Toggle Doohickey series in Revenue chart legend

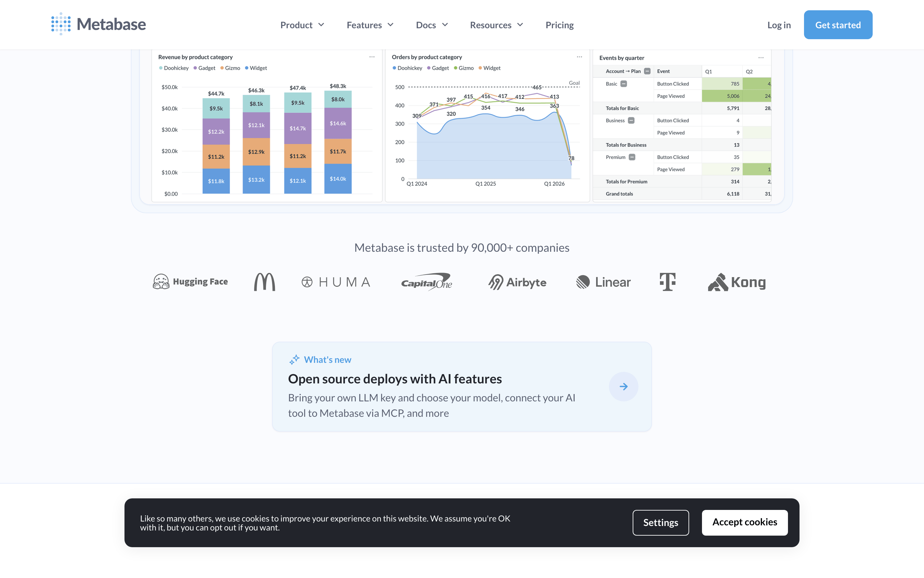[174, 68]
